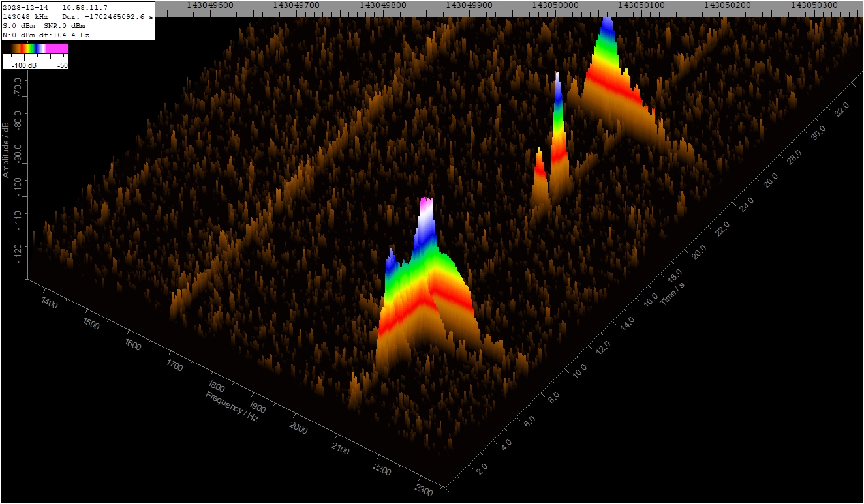Click the df:104.4 Hz readout
The width and height of the screenshot is (864, 504).
click(x=64, y=35)
